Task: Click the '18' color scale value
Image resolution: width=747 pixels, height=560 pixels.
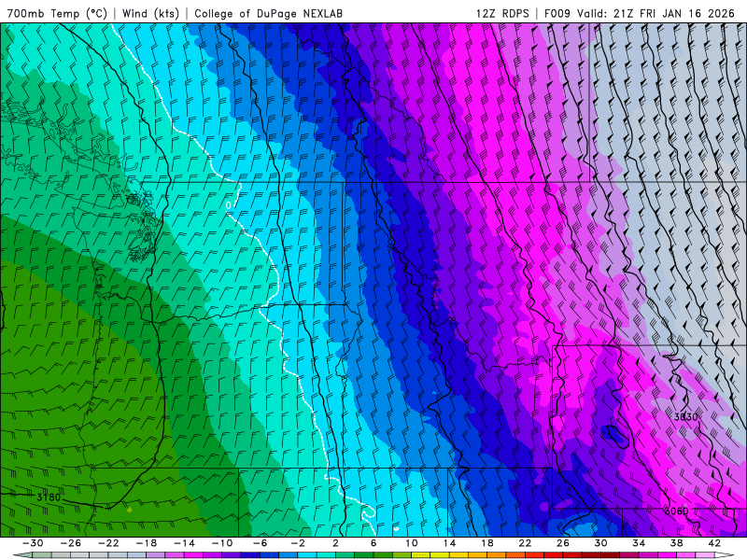Action: coord(486,543)
